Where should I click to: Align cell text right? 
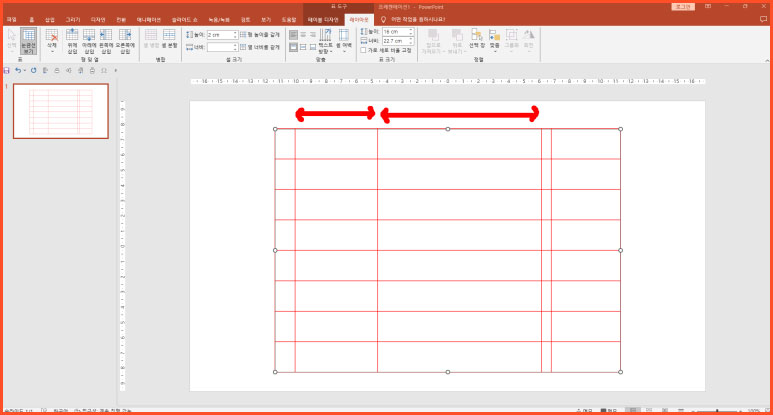point(313,35)
